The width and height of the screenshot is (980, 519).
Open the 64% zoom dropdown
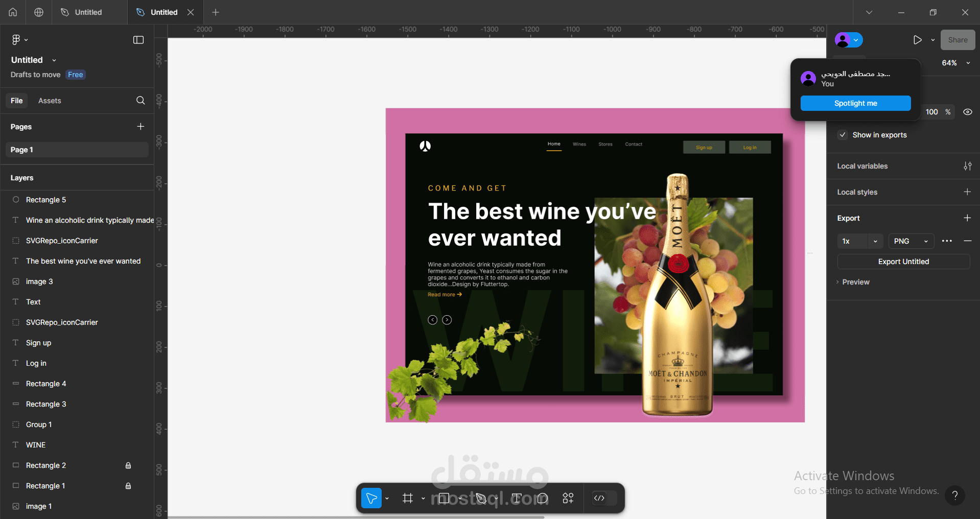956,63
